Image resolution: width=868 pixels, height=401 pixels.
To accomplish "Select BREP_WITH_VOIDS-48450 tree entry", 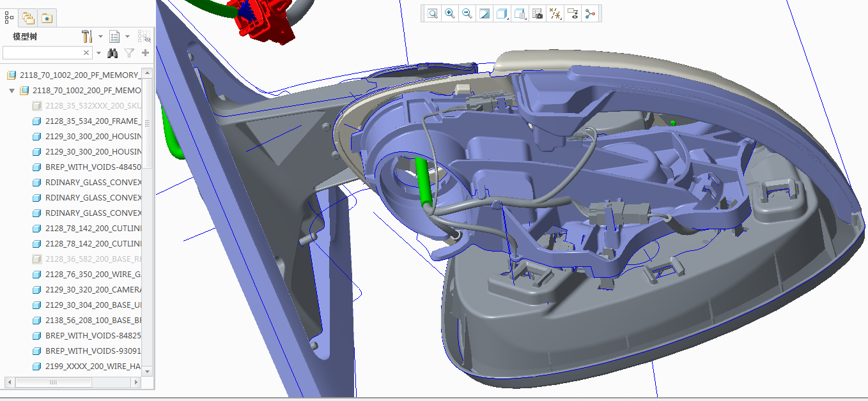I will point(87,167).
